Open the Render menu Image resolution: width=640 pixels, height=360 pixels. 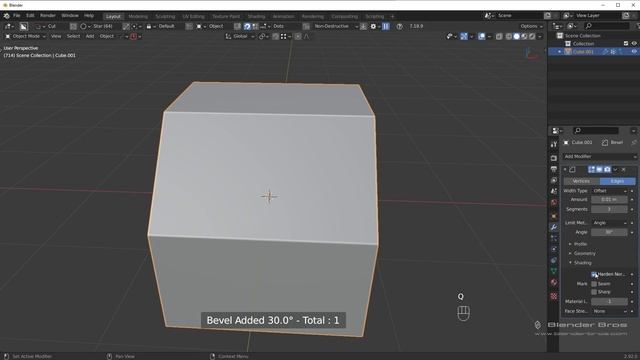[48, 16]
